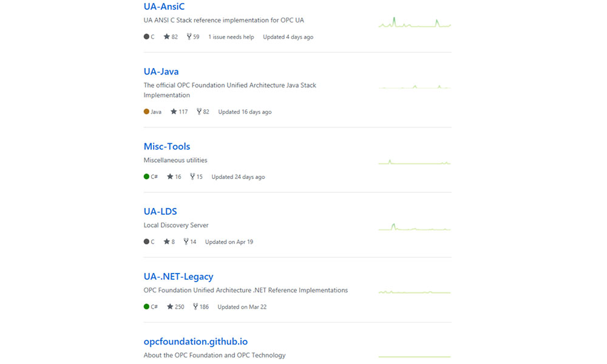The height and width of the screenshot is (364, 607).
Task: Open the Misc-Tools repository link
Action: pos(167,147)
